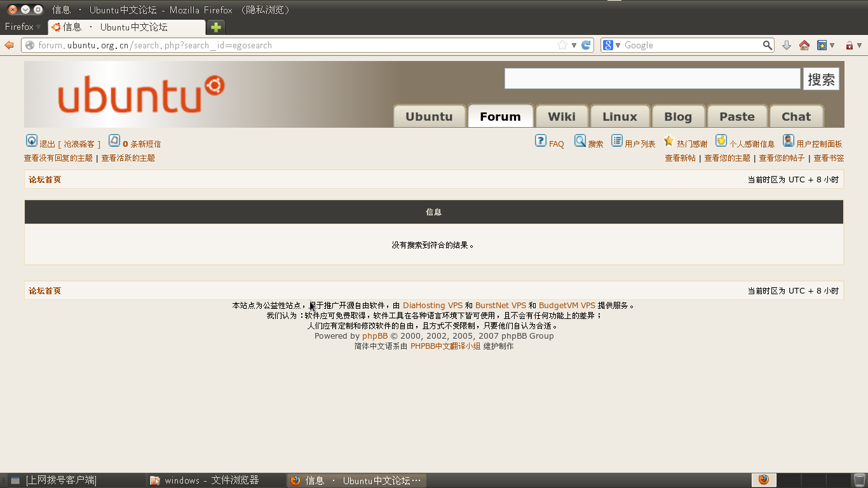
Task: Open 查看书签 link
Action: pos(829,158)
